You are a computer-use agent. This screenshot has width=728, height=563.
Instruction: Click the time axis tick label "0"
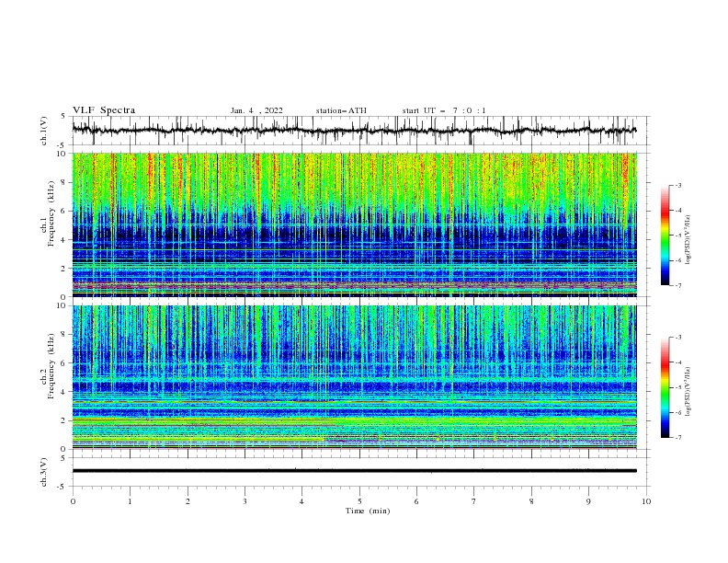coord(73,501)
